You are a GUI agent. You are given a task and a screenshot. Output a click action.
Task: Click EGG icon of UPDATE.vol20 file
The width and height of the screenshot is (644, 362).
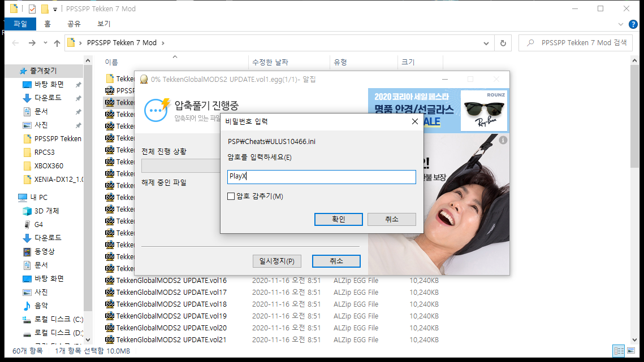click(110, 328)
